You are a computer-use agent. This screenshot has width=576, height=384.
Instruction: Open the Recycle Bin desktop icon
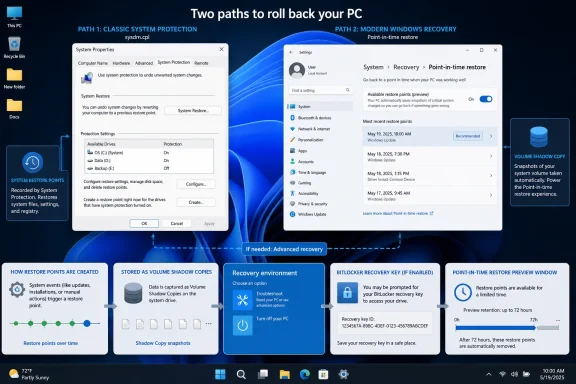click(x=14, y=47)
